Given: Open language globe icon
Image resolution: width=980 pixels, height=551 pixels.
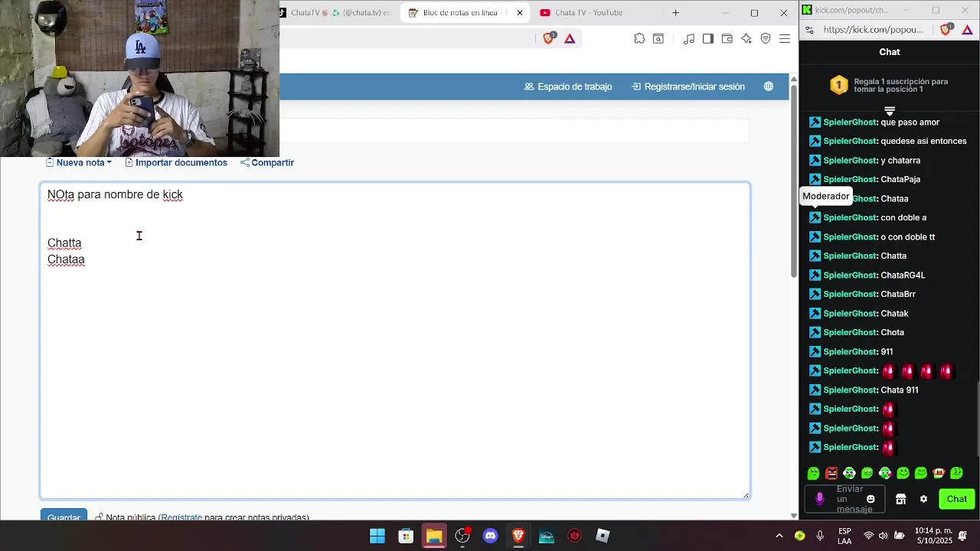Looking at the screenshot, I should 769,86.
